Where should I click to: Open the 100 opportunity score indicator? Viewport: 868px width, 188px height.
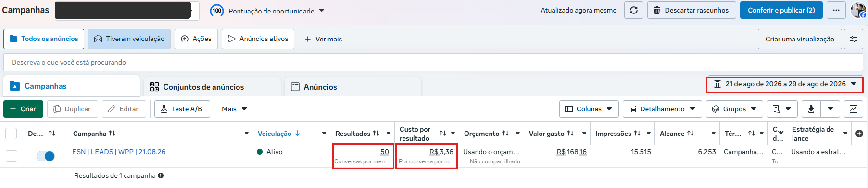tap(217, 11)
